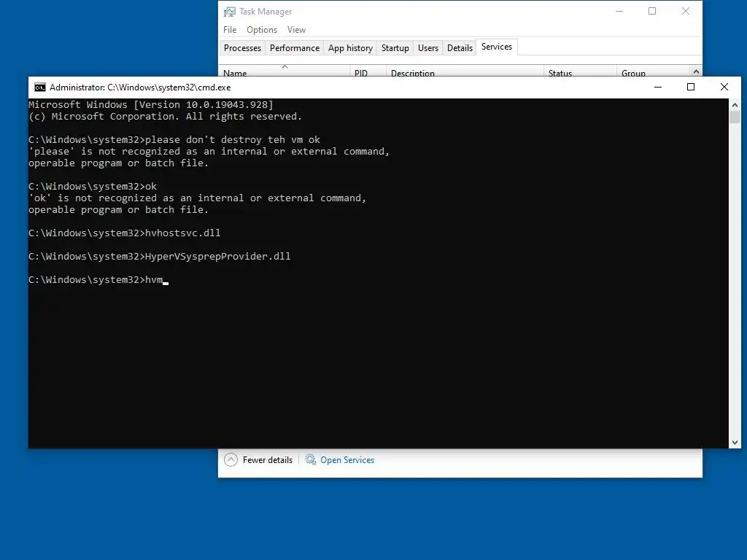This screenshot has width=747, height=560.
Task: Switch to the Performance tab
Action: (295, 48)
